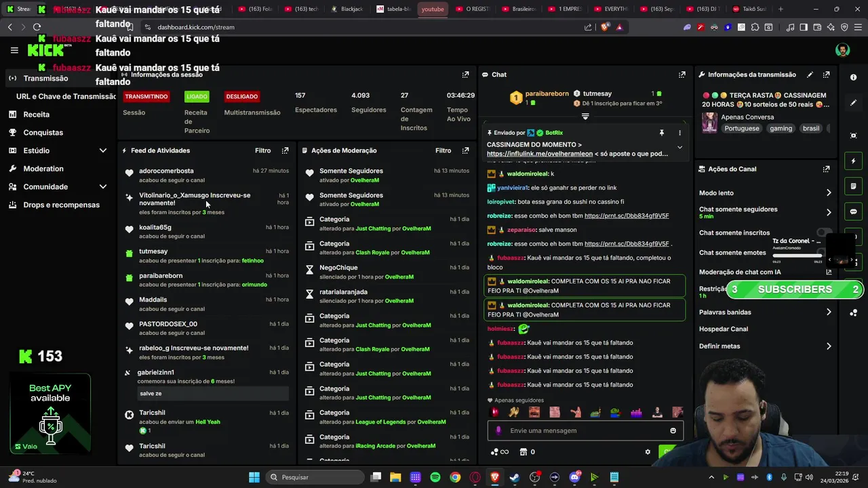Open Receita in left sidebar

point(36,115)
